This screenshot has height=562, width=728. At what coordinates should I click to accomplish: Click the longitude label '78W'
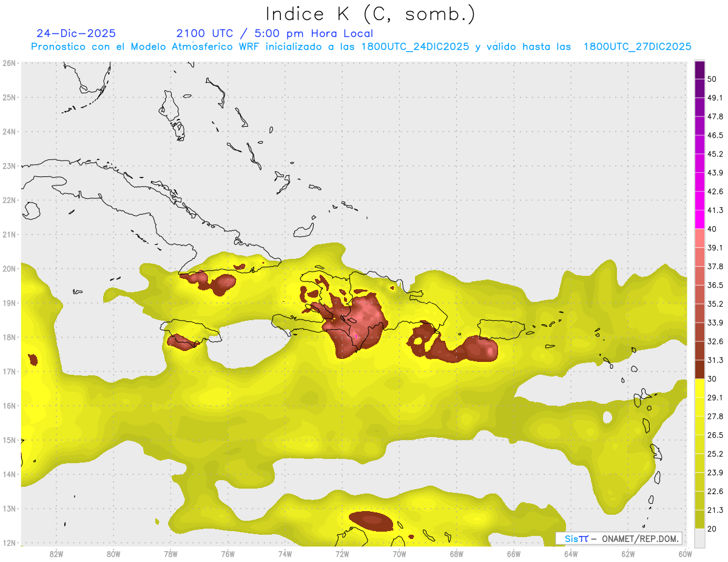tap(170, 554)
